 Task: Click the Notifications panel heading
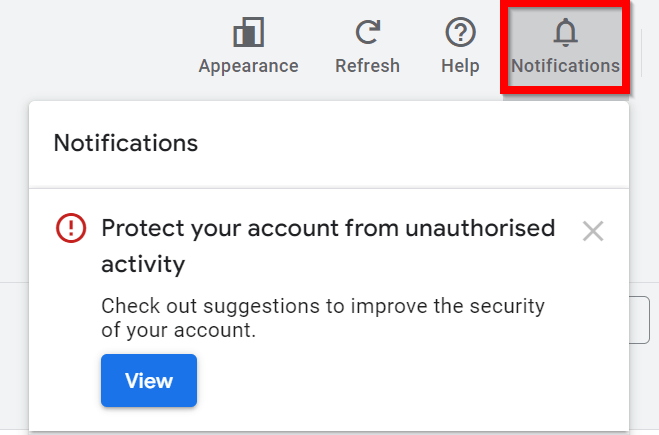(x=126, y=143)
